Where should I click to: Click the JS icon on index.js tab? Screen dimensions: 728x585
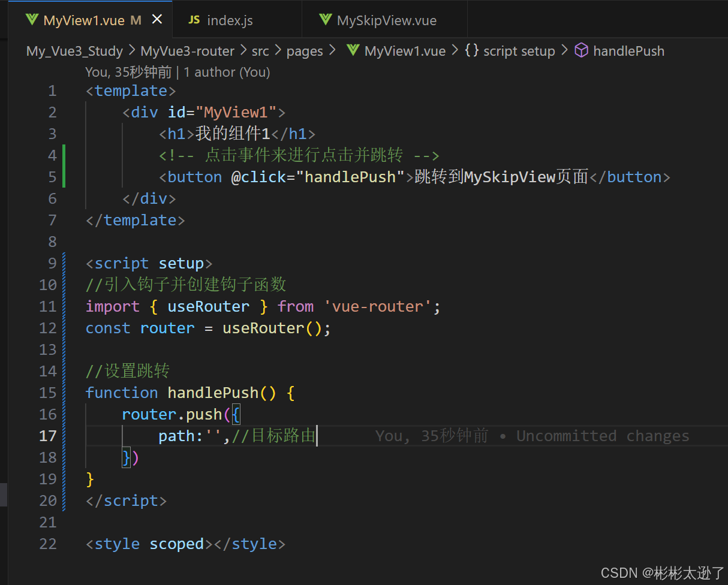coord(194,20)
